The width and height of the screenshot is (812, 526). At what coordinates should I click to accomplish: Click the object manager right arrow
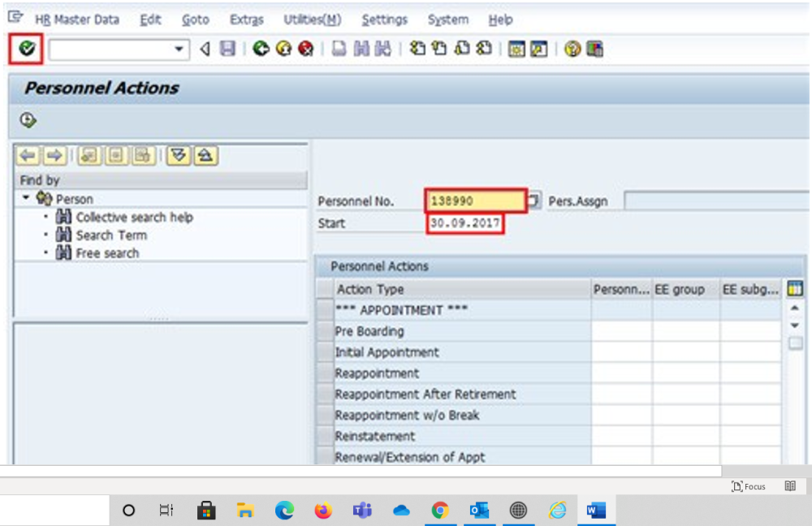[54, 155]
